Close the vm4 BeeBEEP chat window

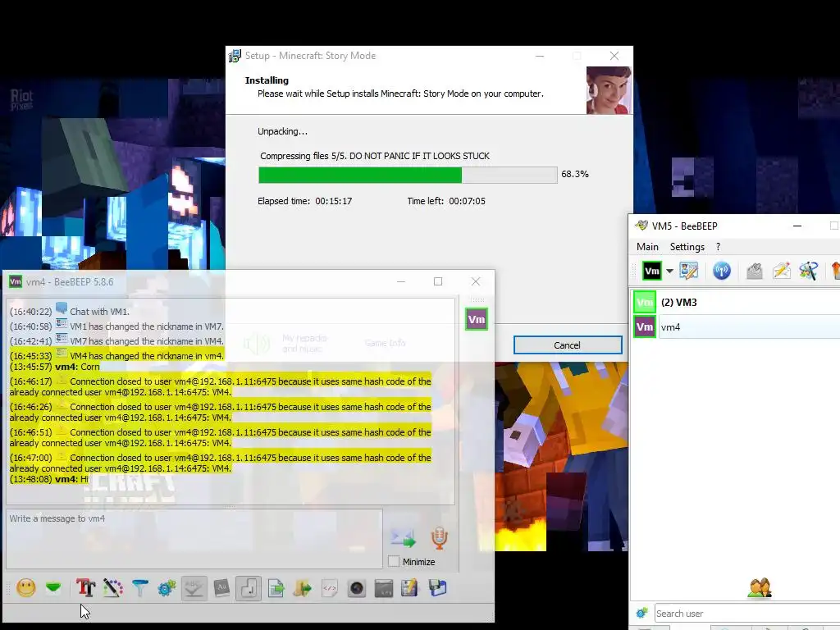(x=476, y=281)
